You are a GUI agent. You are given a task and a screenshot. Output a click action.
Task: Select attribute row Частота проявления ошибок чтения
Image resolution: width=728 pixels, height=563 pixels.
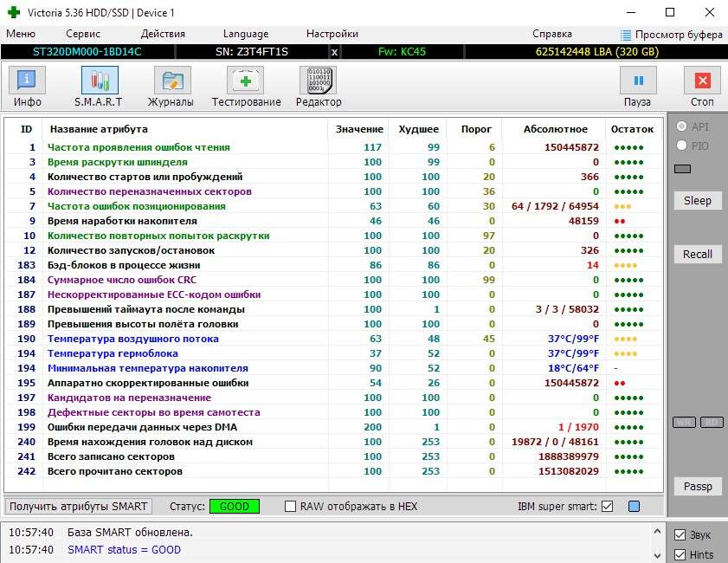pos(333,147)
